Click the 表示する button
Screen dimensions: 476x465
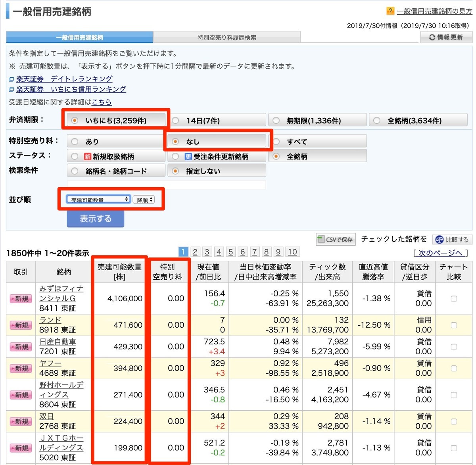point(96,219)
